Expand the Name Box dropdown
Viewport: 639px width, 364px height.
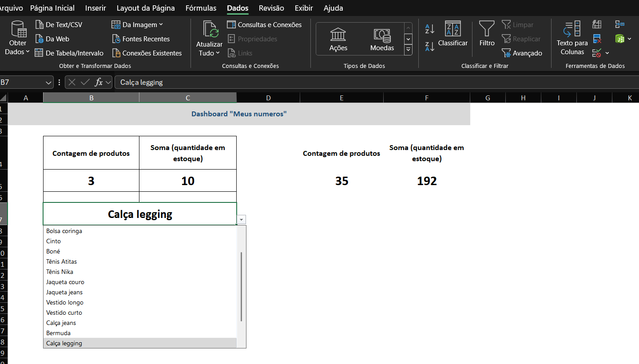(x=48, y=83)
